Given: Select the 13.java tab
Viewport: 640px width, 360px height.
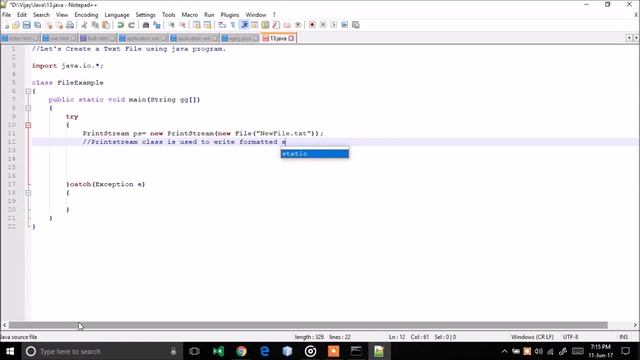Looking at the screenshot, I should point(278,38).
